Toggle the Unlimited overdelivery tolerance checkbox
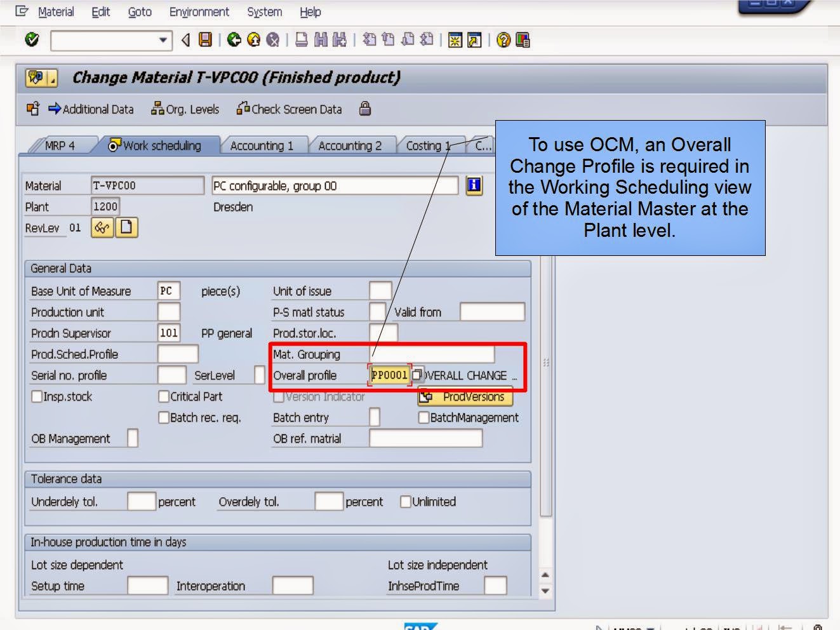The image size is (840, 630). coord(406,502)
